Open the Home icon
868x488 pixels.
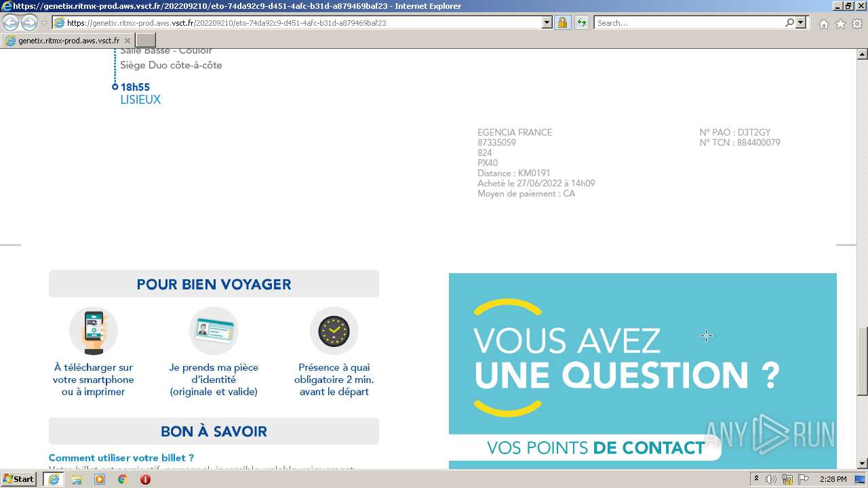tap(823, 24)
